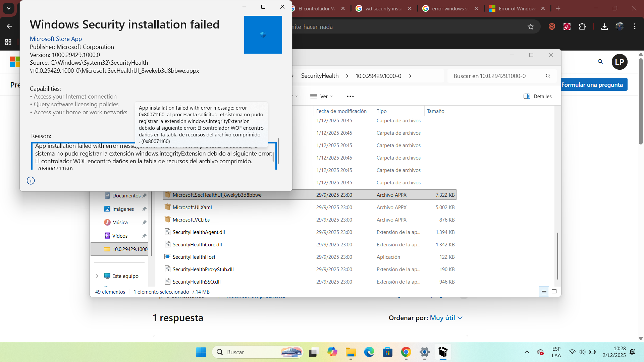
Task: Open File Explorer's three-dot more options
Action: (350, 97)
